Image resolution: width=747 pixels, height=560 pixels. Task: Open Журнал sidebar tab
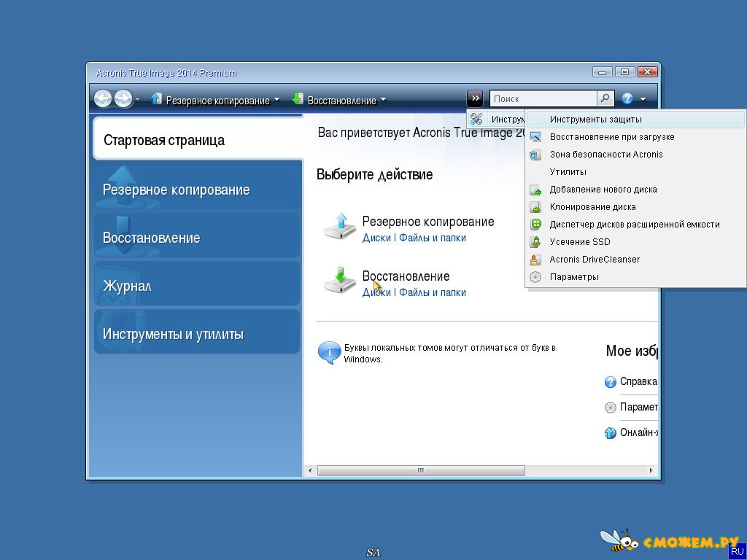[198, 284]
